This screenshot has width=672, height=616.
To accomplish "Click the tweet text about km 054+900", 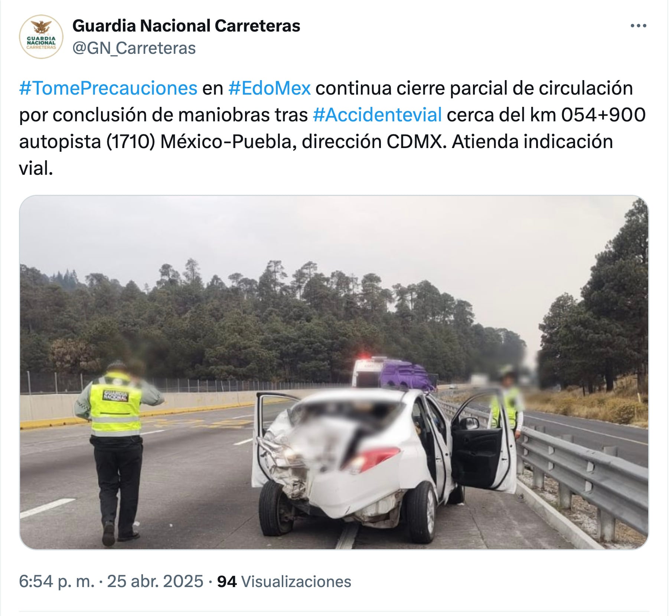I will (332, 128).
